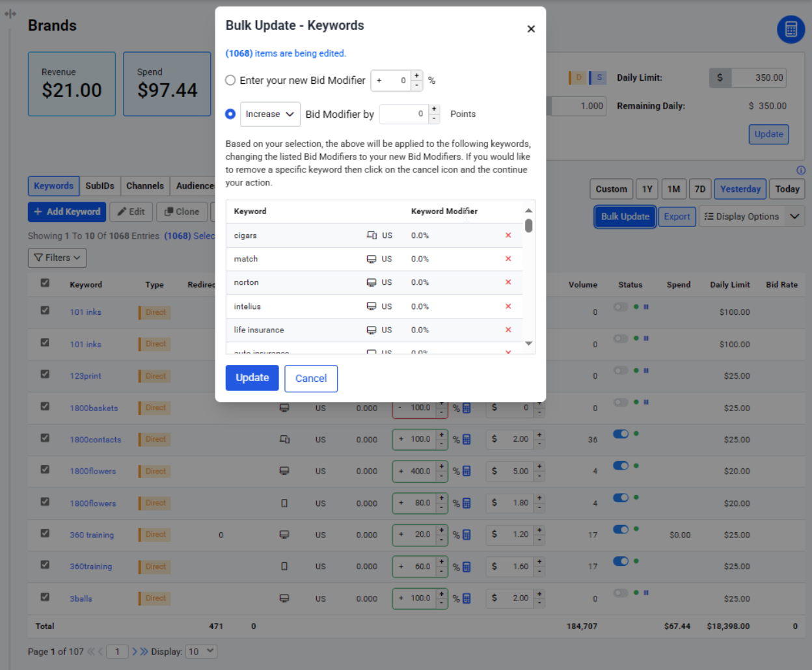Remove the norton keyword with red X
The image size is (812, 670).
508,282
